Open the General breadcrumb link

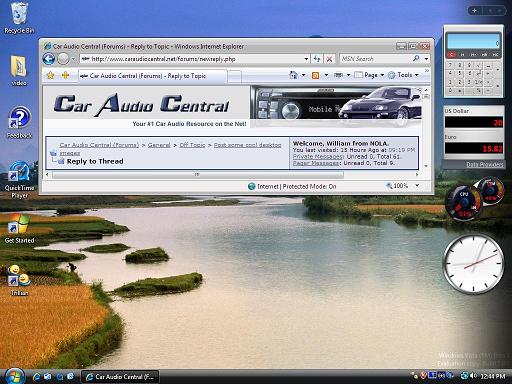[159, 145]
